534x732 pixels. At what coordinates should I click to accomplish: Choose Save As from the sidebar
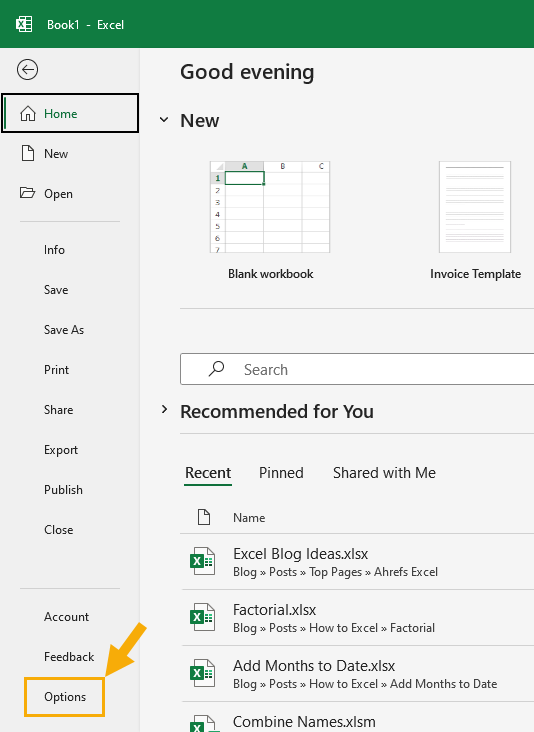click(64, 330)
